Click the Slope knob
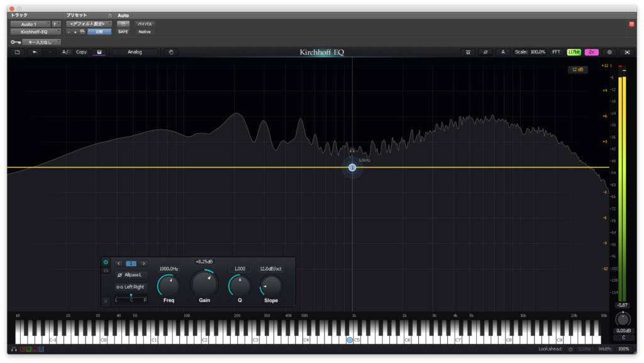The width and height of the screenshot is (644, 363). pos(270,286)
